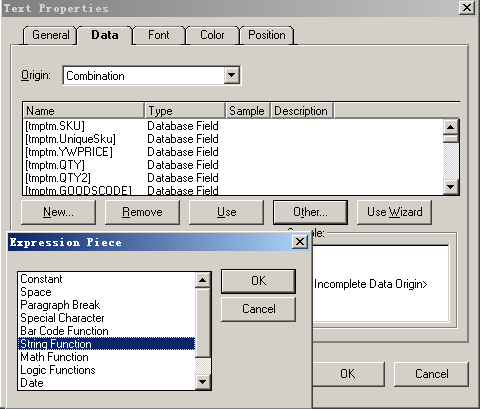Screen dimensions: 480x409
Task: Click the Incomplete Data Origin sample text
Action: coord(370,284)
